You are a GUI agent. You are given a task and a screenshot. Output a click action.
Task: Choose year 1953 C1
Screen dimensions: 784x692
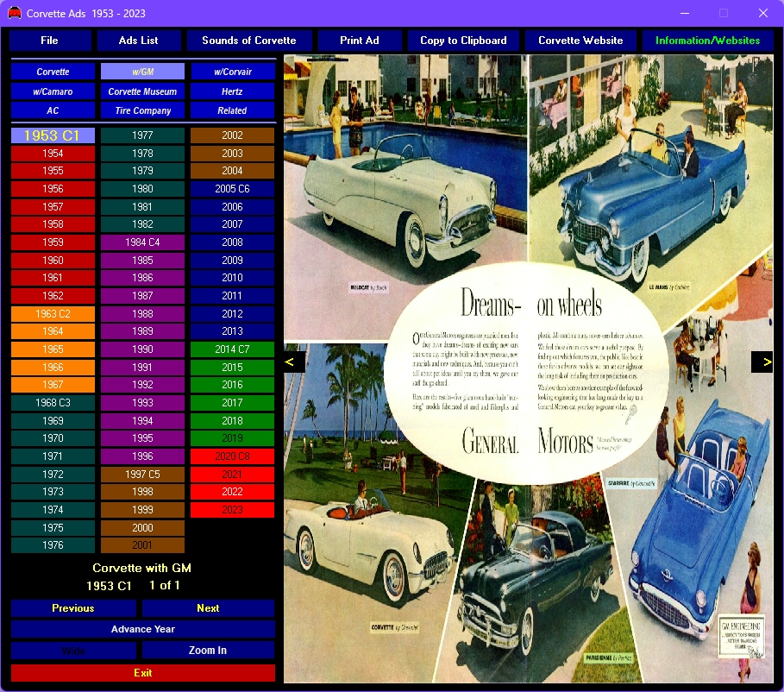[53, 135]
